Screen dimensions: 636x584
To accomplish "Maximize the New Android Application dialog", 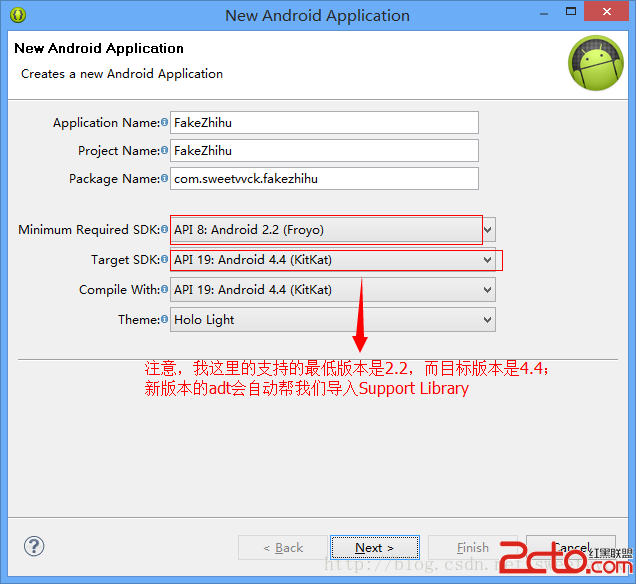I will (x=571, y=11).
